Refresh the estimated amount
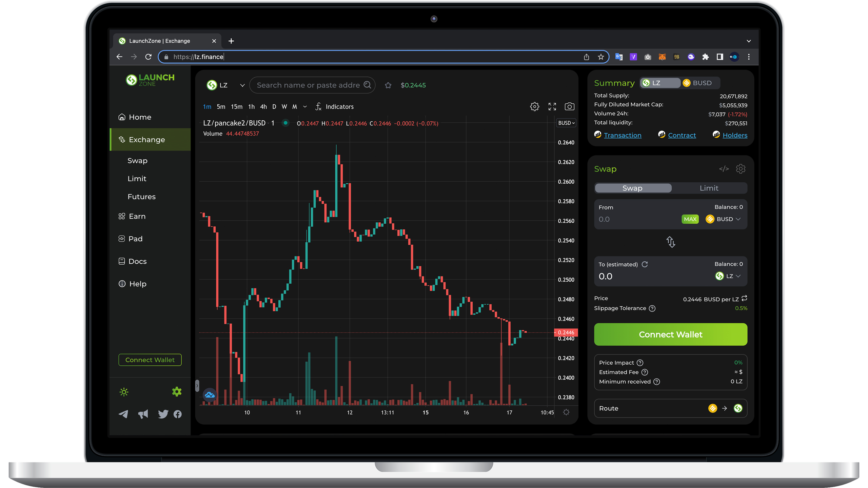The height and width of the screenshot is (488, 868). [x=645, y=264]
